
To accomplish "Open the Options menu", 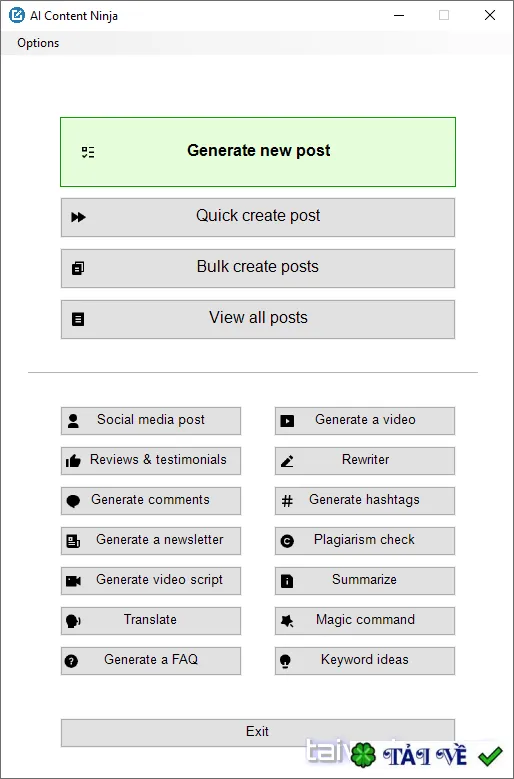I will pyautogui.click(x=38, y=43).
